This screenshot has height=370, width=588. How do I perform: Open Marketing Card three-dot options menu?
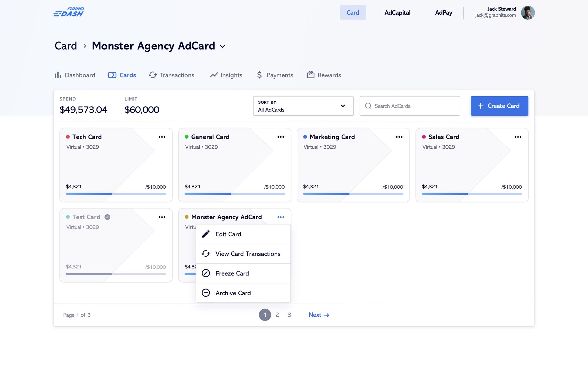click(399, 137)
